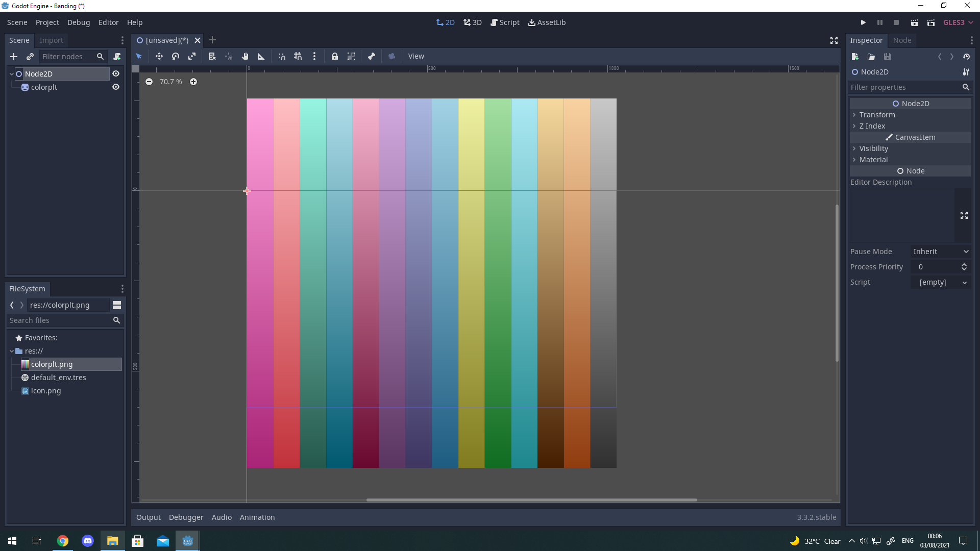Collapse the Node2D tree item
This screenshot has height=551, width=980.
tap(12, 74)
